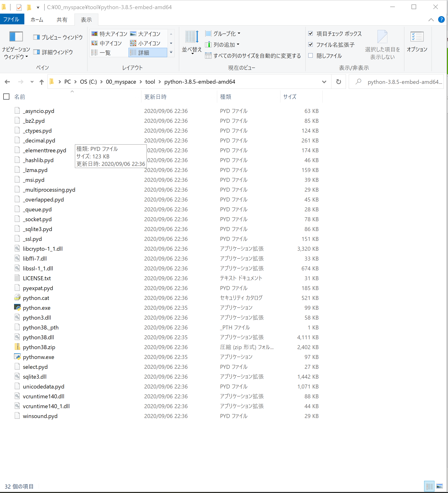Select the python.exe file icon

tap(17, 307)
